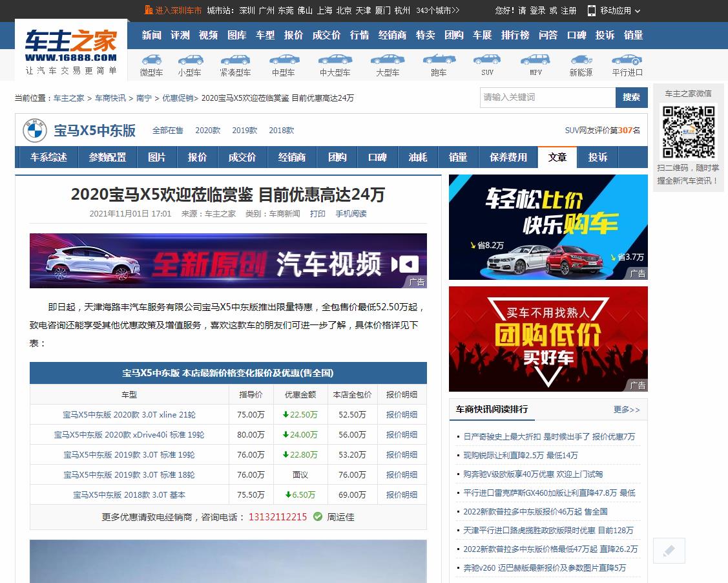
Task: Switch to the 成交价 tab
Action: tap(242, 157)
